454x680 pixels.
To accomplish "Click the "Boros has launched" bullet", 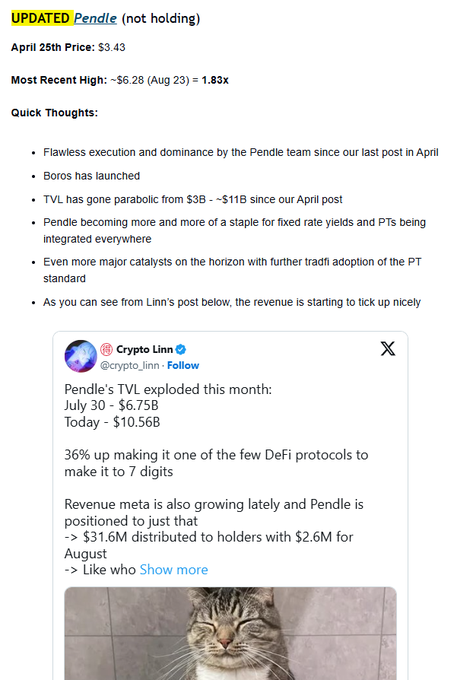I will pos(91,176).
